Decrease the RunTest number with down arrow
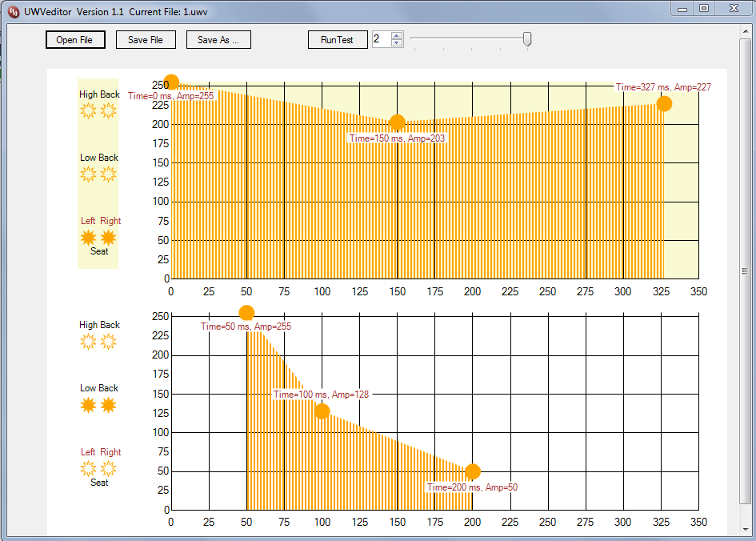756x541 pixels. tap(397, 43)
